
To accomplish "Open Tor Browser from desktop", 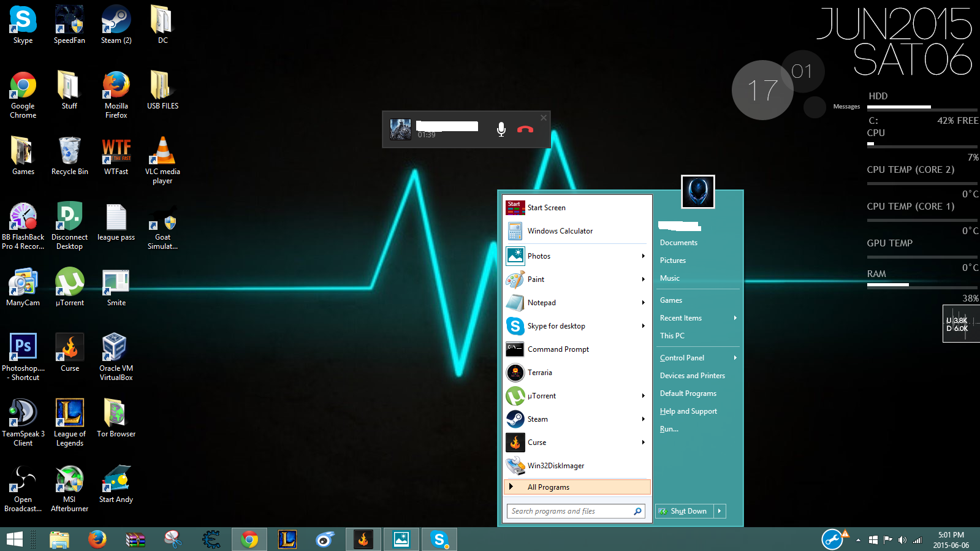I will pyautogui.click(x=116, y=417).
